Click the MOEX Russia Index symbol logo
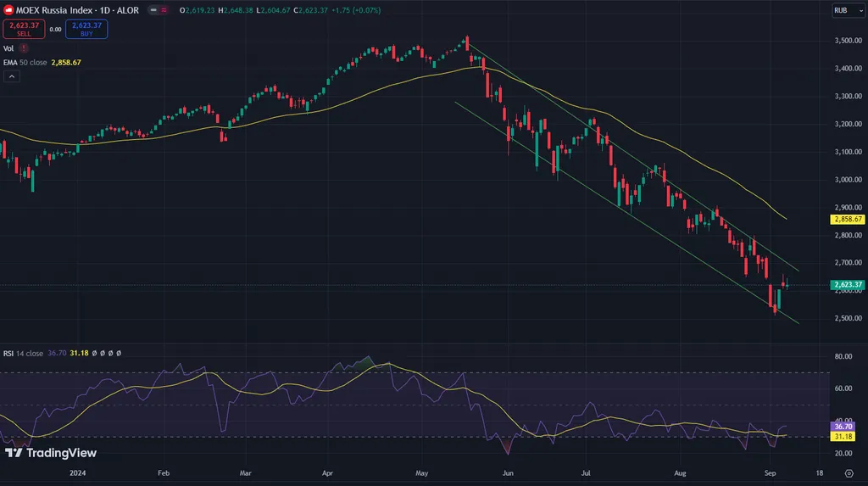The width and height of the screenshot is (868, 486). (x=8, y=10)
